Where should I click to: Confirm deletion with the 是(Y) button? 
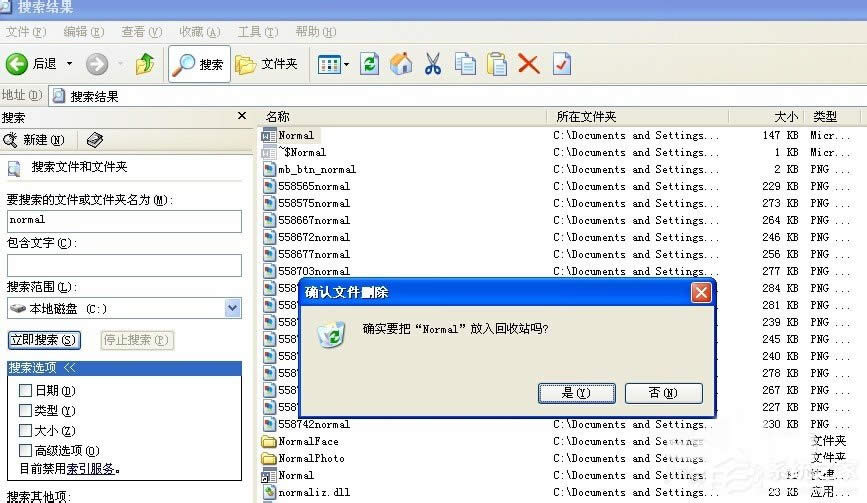(576, 393)
